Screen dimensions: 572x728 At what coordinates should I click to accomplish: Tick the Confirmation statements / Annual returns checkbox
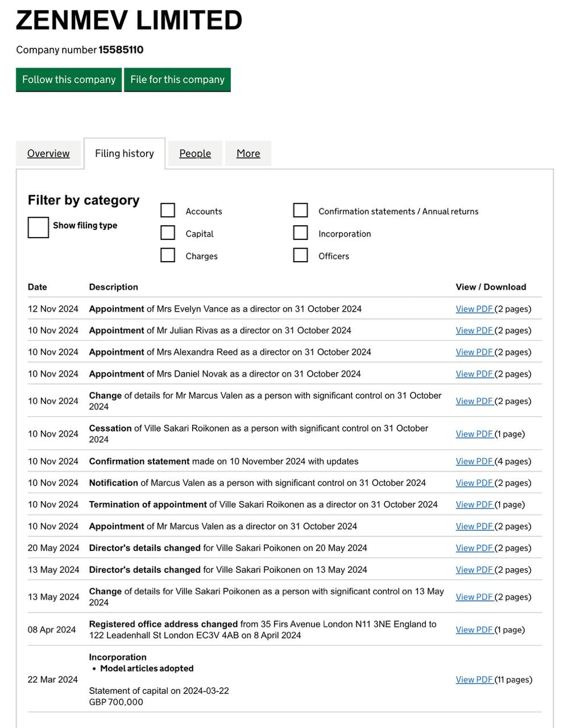300,210
